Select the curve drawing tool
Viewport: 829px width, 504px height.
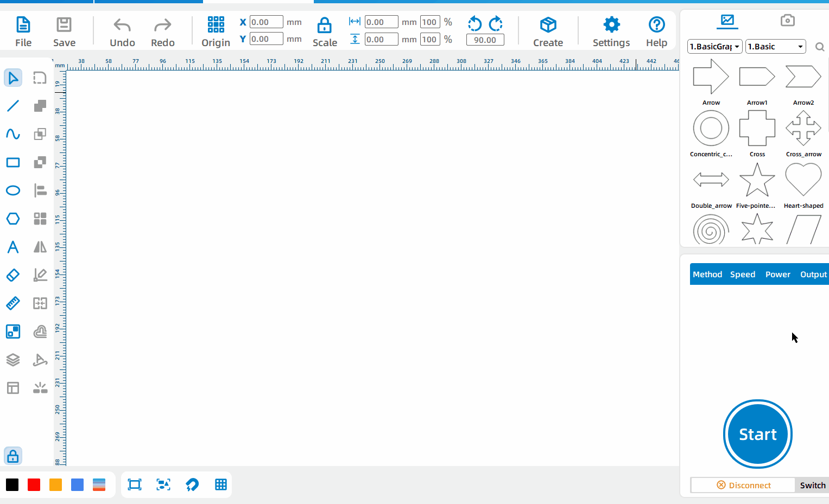[x=13, y=134]
